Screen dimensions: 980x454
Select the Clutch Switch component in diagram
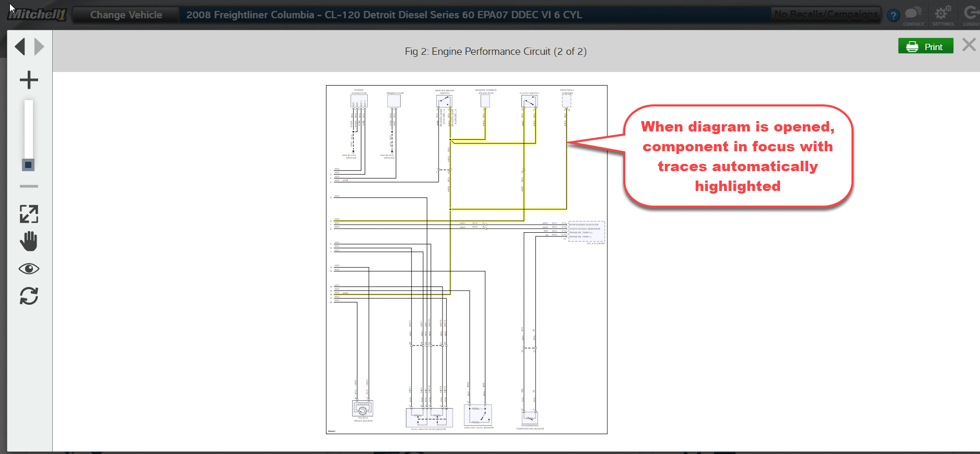529,101
